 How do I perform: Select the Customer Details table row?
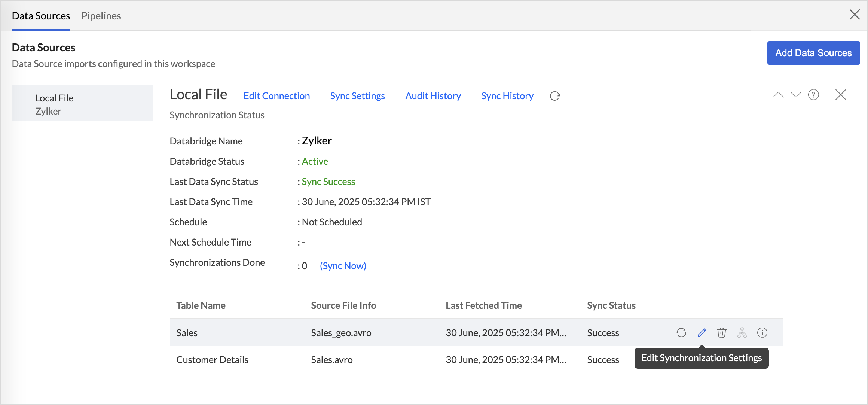click(212, 360)
